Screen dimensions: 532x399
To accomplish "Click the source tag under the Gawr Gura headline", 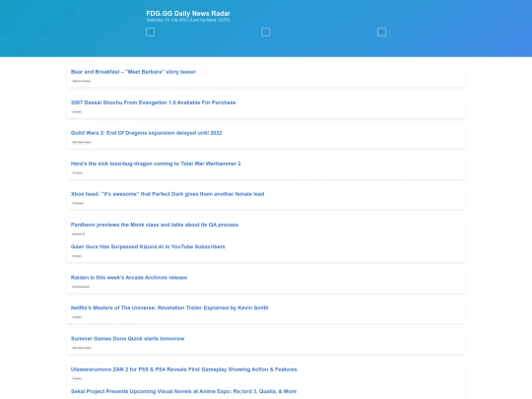I will pyautogui.click(x=77, y=256).
